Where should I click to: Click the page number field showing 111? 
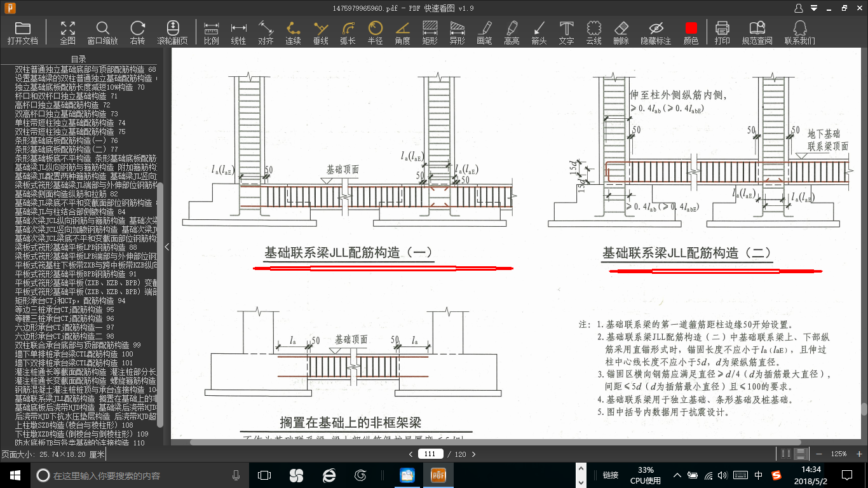(431, 454)
